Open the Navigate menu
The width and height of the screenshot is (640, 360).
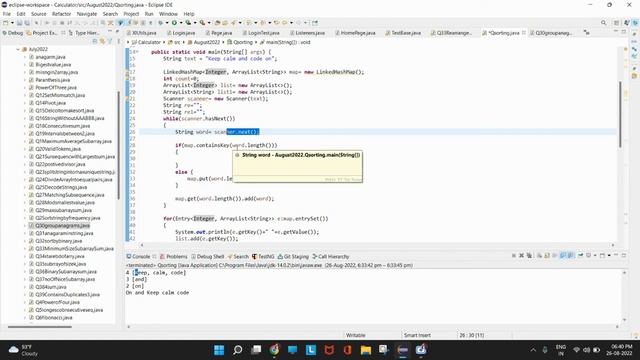87,14
